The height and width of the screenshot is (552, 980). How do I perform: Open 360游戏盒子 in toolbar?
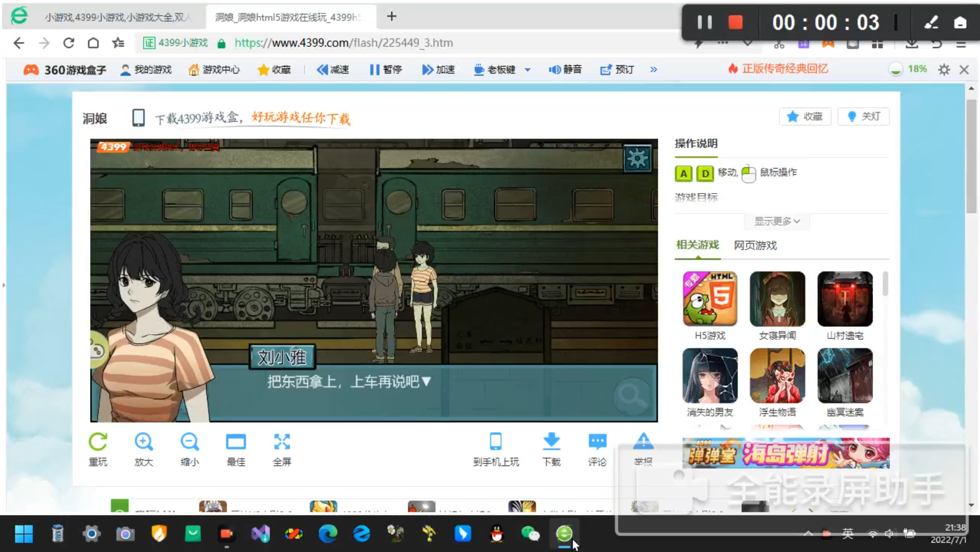click(x=65, y=70)
